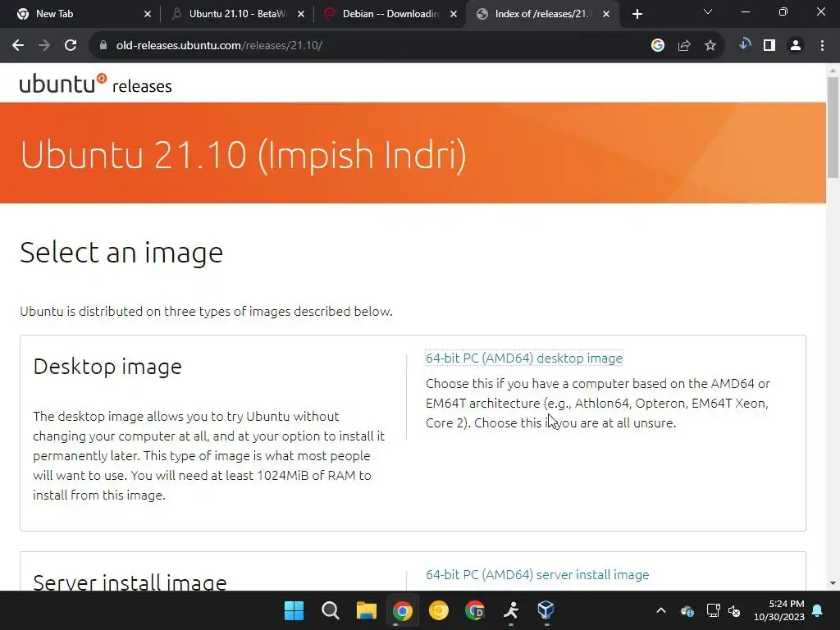Close the New Tab tab
Viewport: 840px width, 630px height.
coord(148,15)
